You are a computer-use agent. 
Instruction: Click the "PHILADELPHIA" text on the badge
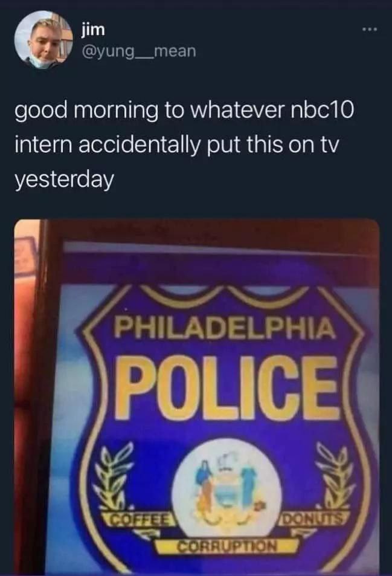[x=225, y=328]
